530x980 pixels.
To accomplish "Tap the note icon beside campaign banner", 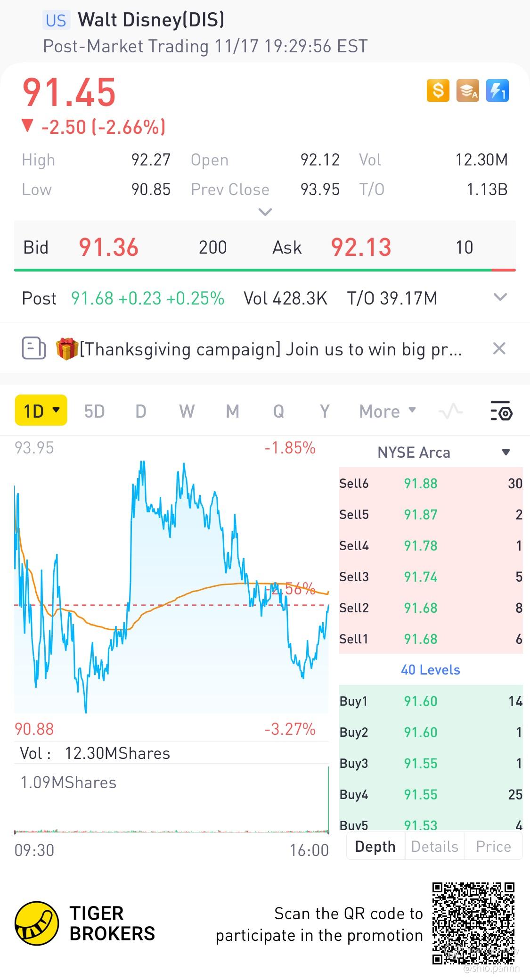I will pos(34,349).
